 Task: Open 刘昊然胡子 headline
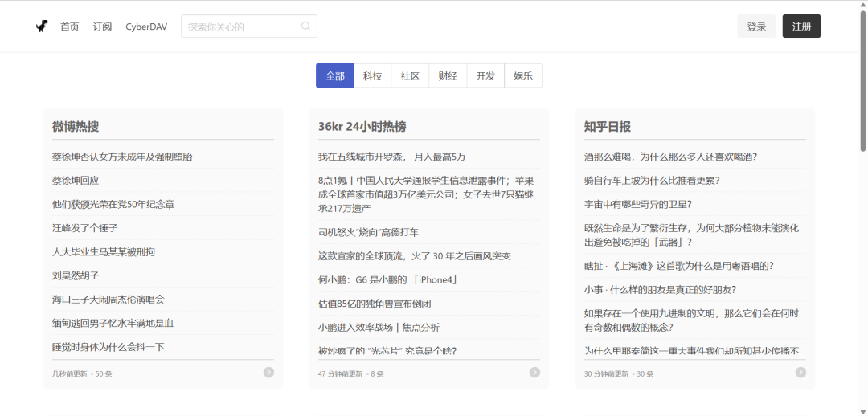click(x=76, y=275)
